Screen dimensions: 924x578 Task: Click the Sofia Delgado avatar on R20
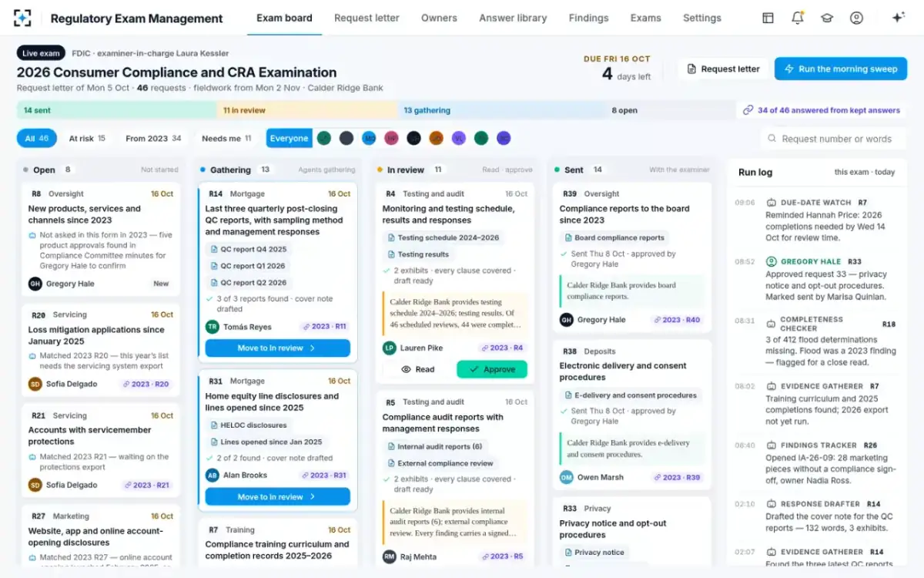(x=35, y=384)
